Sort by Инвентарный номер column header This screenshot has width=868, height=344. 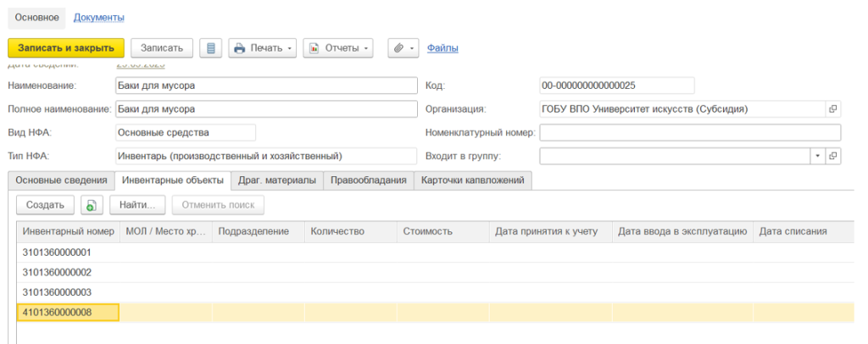coord(69,231)
